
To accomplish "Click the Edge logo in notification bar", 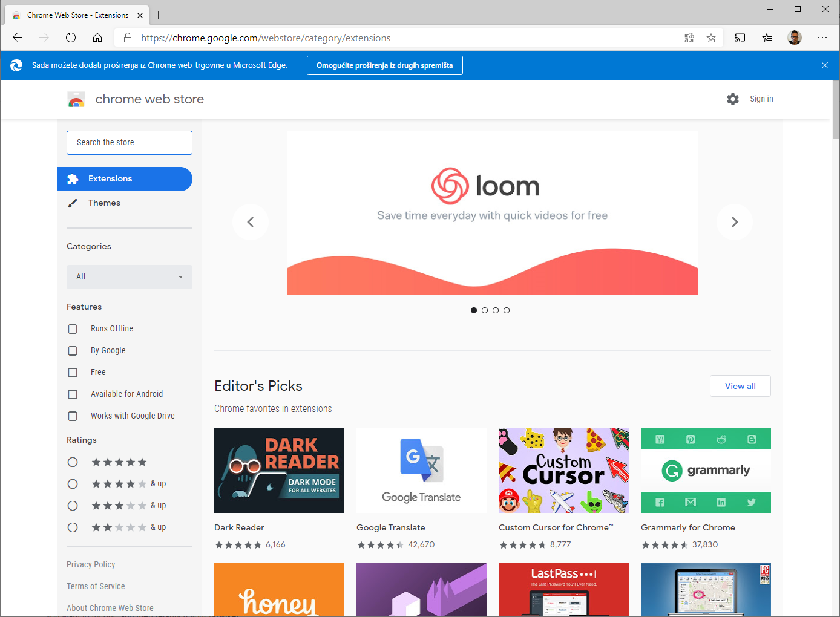I will [16, 65].
